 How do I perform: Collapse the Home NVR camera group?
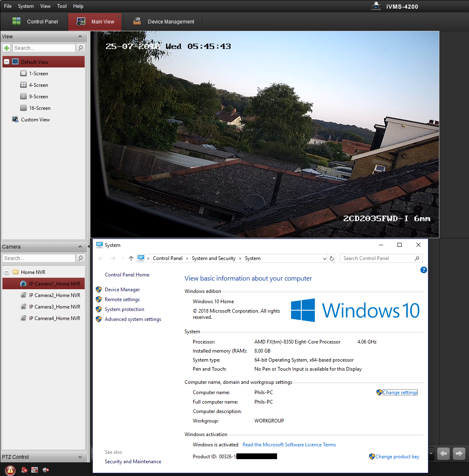click(7, 272)
